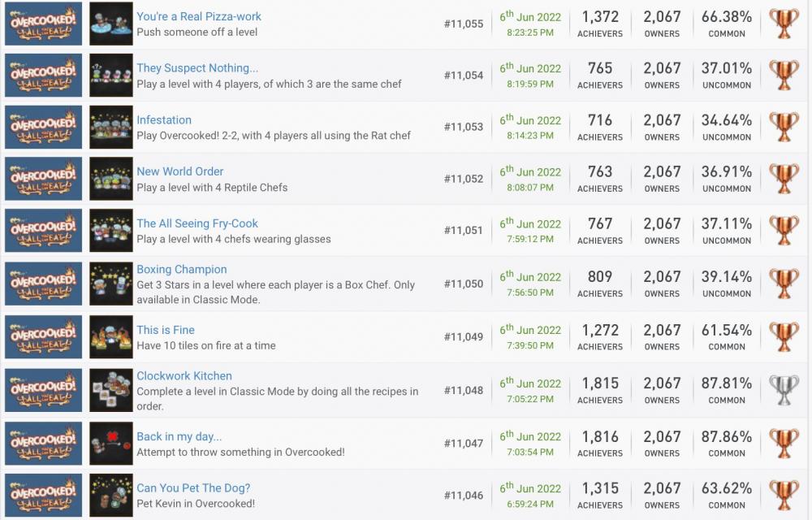Open the Clockwork Kitchen trophy link
This screenshot has width=812, height=520.
184,376
